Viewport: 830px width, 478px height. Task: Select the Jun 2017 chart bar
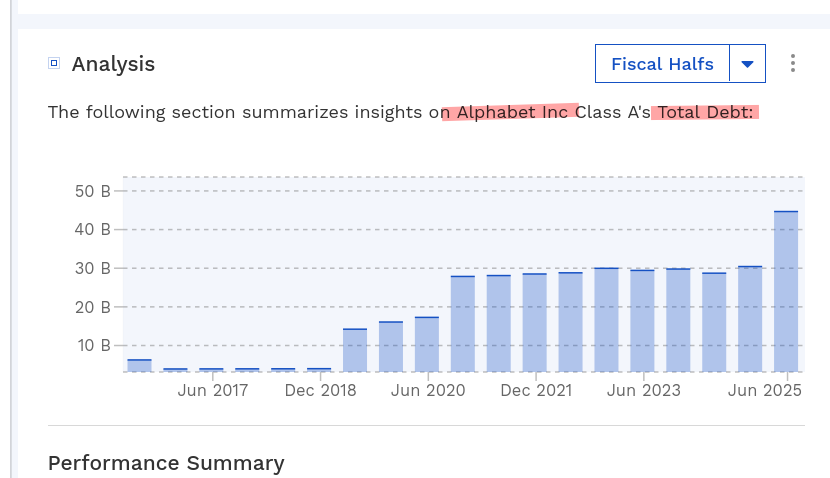point(211,370)
